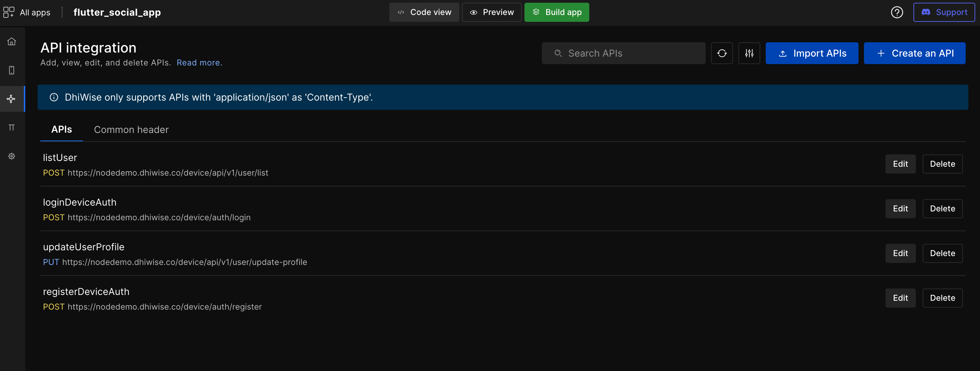Delete the registerDeviceAuth API

coord(942,298)
